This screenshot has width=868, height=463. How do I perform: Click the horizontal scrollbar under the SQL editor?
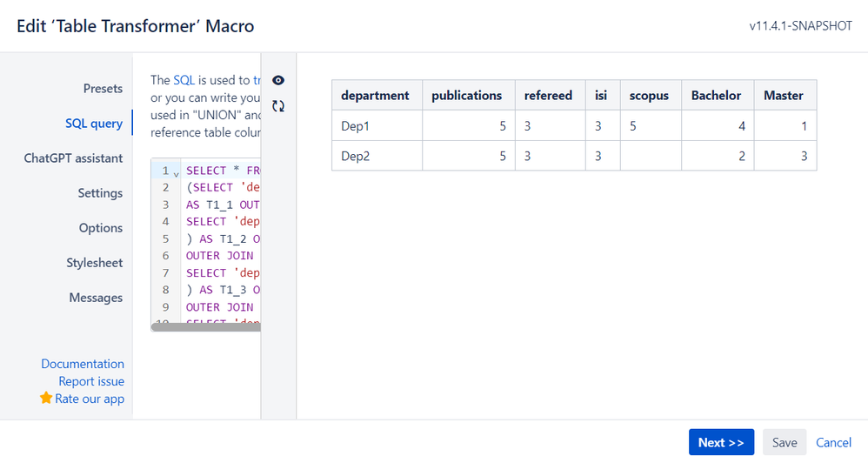(205, 327)
